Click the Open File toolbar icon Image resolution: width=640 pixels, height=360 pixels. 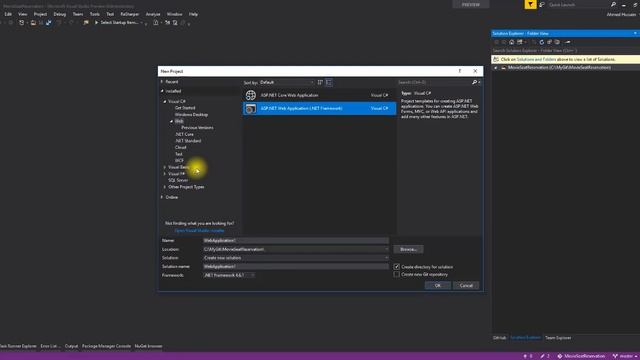(x=33, y=22)
